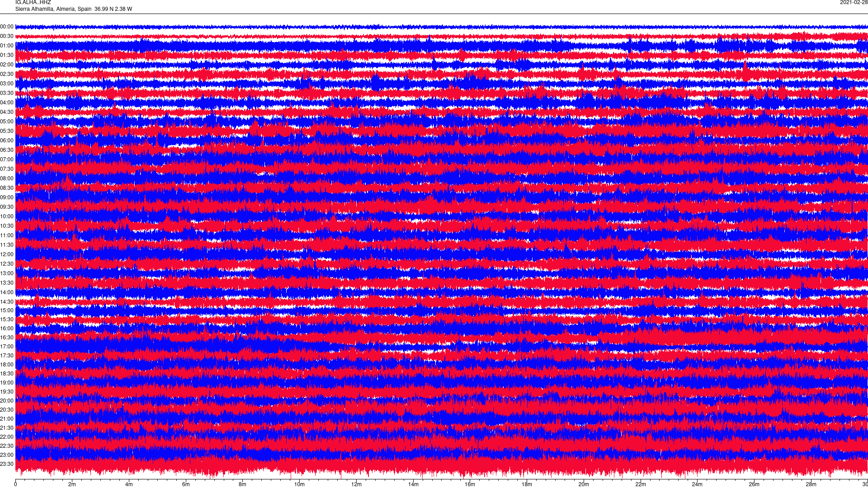Click the station code IG.ALHA..HHZ

33,2
